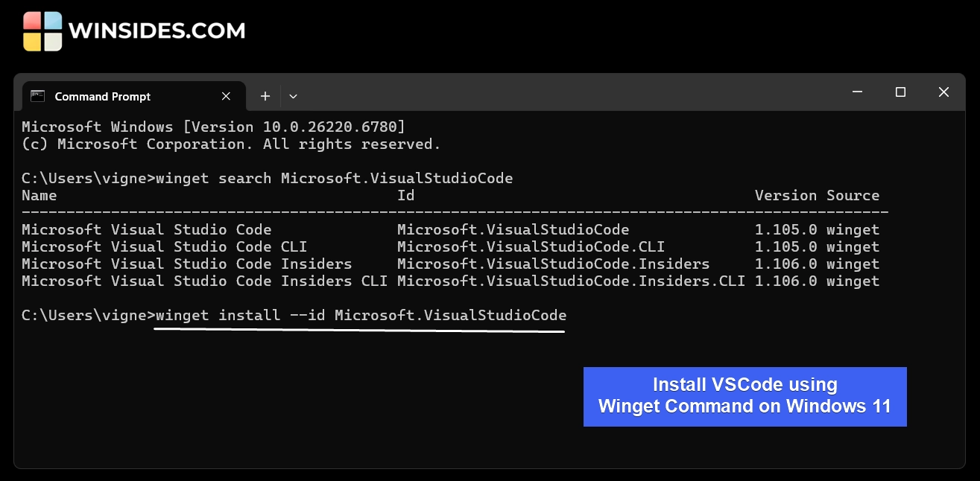Screen dimensions: 980x481
Task: Select the Command Prompt tab title
Action: [103, 97]
